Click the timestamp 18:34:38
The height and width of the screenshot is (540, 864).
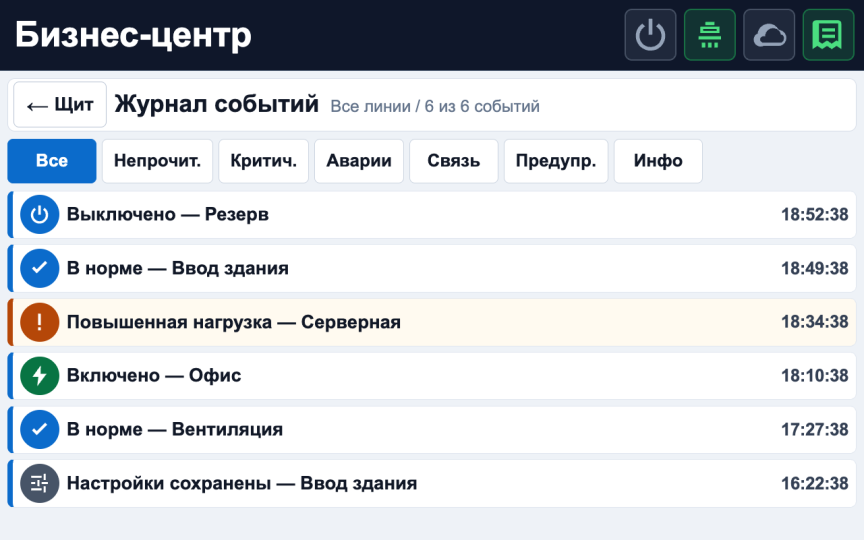pos(814,322)
